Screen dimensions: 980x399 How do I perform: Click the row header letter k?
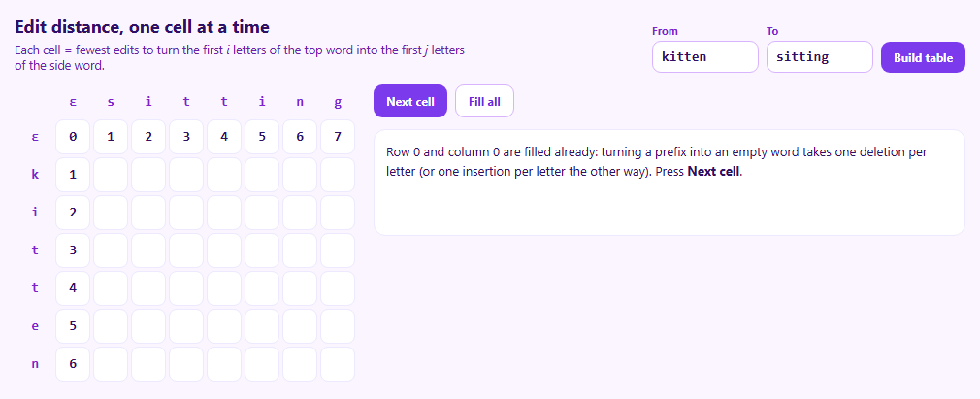[x=35, y=175]
